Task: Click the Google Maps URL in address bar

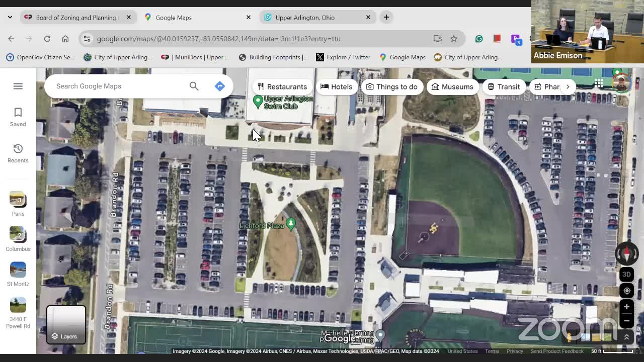Action: 218,39
